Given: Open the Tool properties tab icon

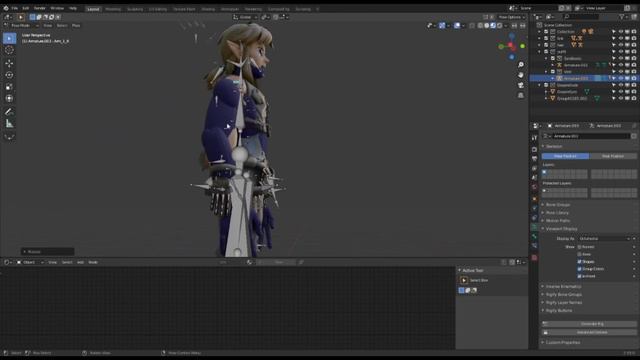Looking at the screenshot, I should pyautogui.click(x=534, y=139).
